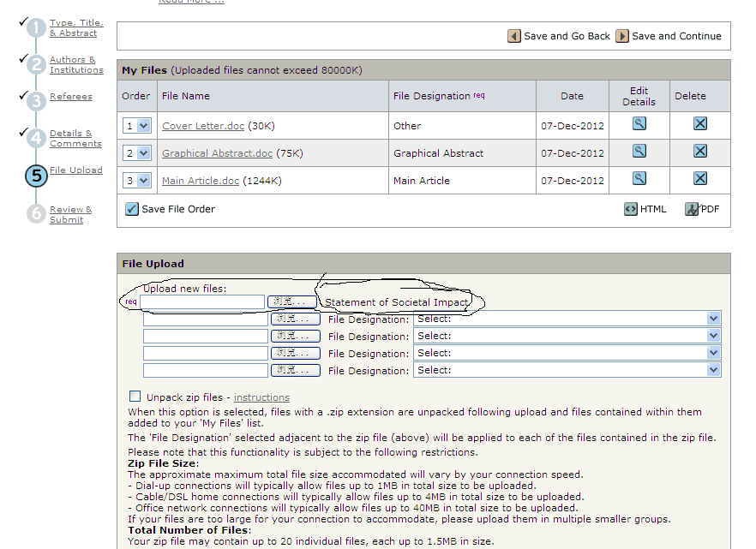Image resolution: width=756 pixels, height=549 pixels.
Task: Open step 3 circle in progress sidebar
Action: tap(36, 101)
